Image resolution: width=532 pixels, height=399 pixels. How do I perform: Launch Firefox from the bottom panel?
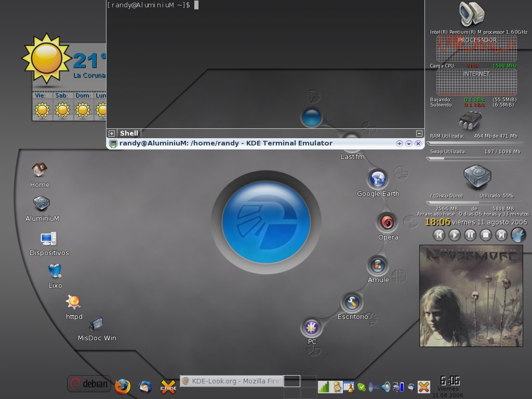tap(122, 387)
